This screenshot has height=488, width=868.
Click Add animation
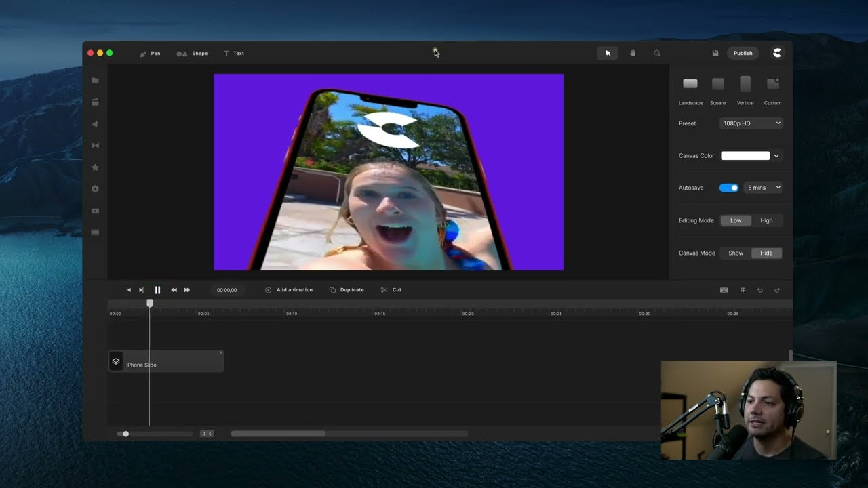tap(289, 290)
